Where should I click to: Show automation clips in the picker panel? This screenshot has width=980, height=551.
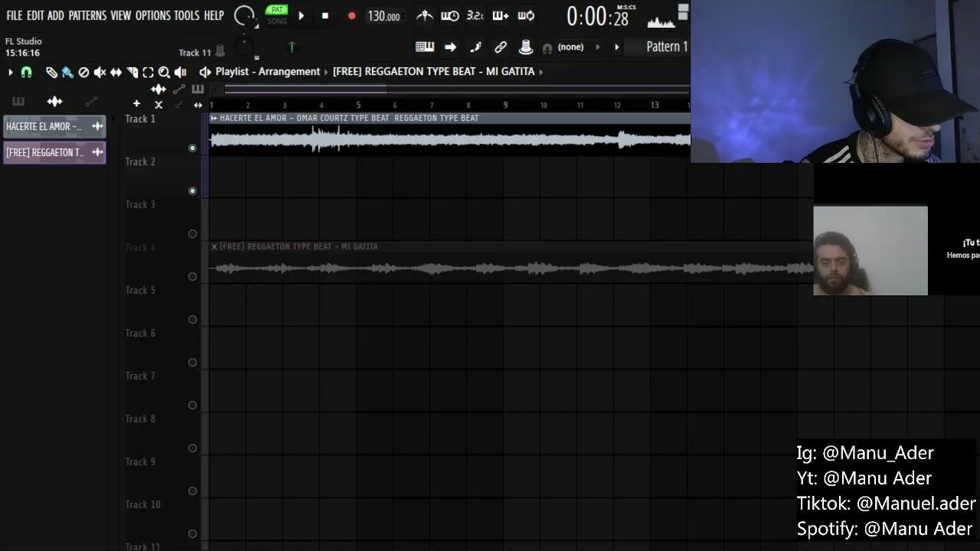(x=91, y=101)
